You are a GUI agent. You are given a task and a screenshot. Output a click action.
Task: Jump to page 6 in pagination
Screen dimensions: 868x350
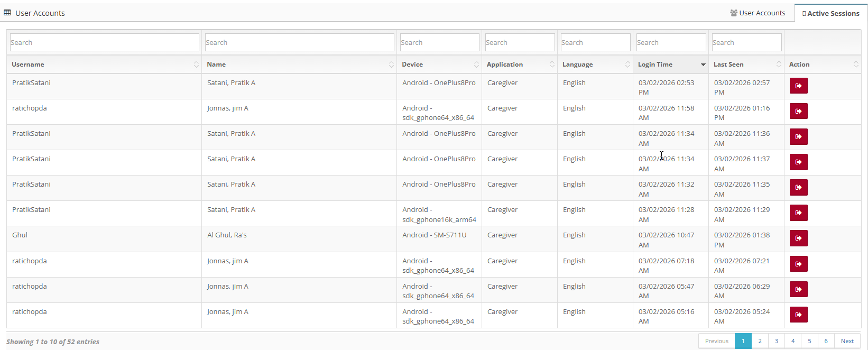point(826,341)
